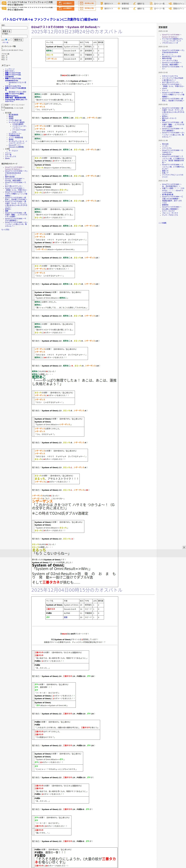Open メンバー専用掲示板 link
The width and height of the screenshot is (186, 868).
(x=16, y=137)
